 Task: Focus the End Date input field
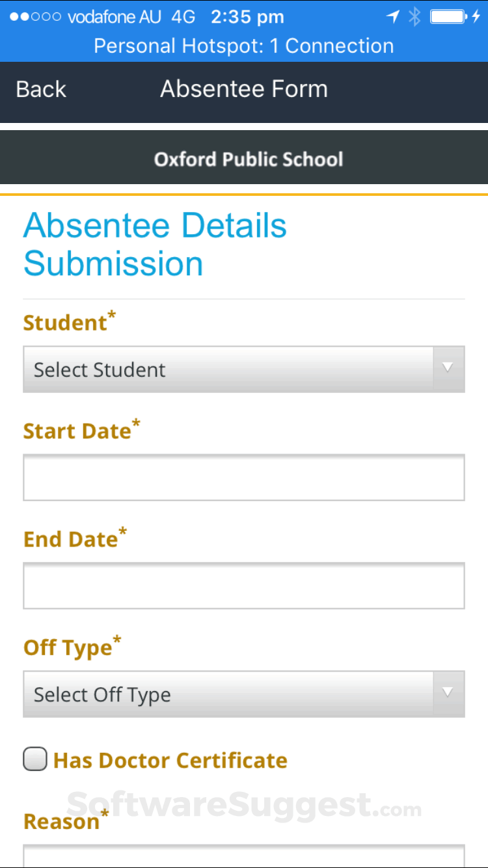click(x=243, y=586)
